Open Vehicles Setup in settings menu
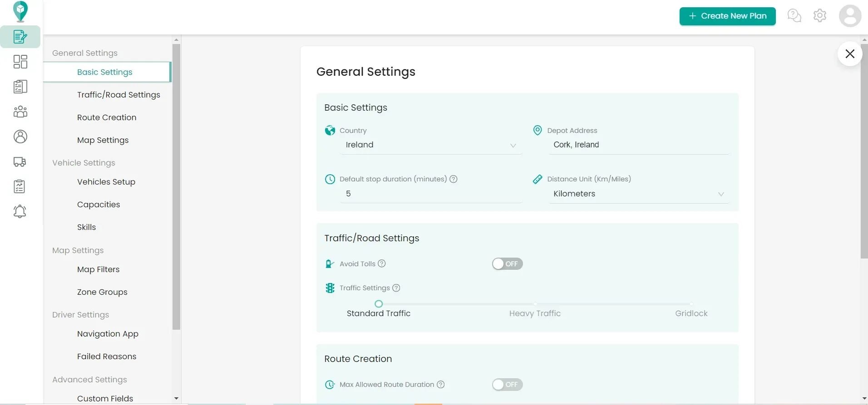The width and height of the screenshot is (868, 405). point(106,182)
